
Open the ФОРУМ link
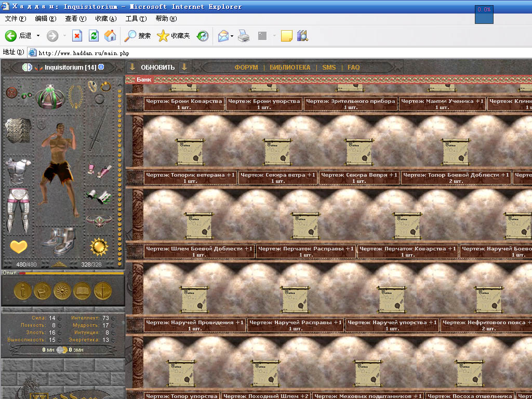tap(246, 67)
